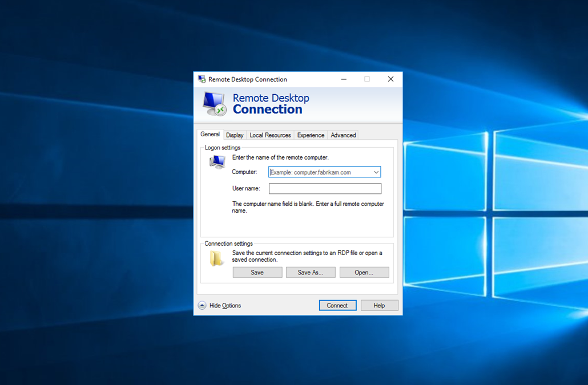Click into the User name field

tap(325, 189)
